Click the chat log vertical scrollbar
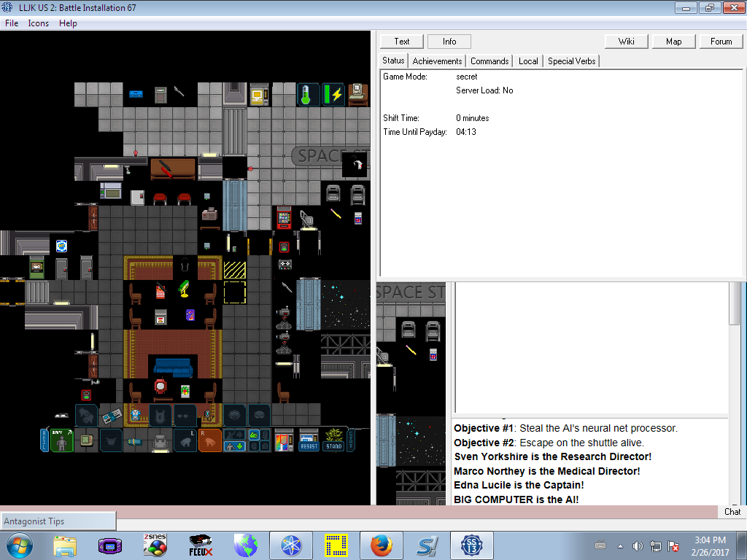Image resolution: width=747 pixels, height=560 pixels. pyautogui.click(x=736, y=306)
